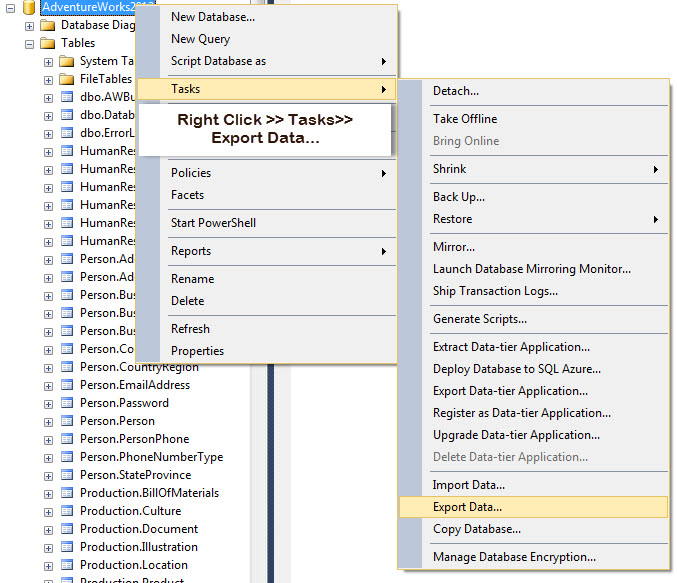Choose Delete from context menu
This screenshot has width=677, height=583.
(266, 301)
